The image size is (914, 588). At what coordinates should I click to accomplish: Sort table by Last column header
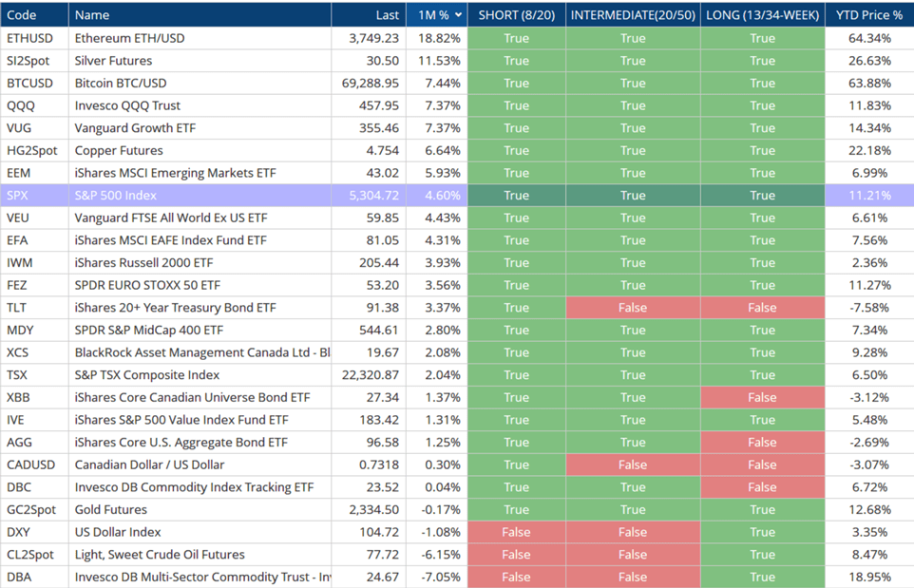click(387, 15)
